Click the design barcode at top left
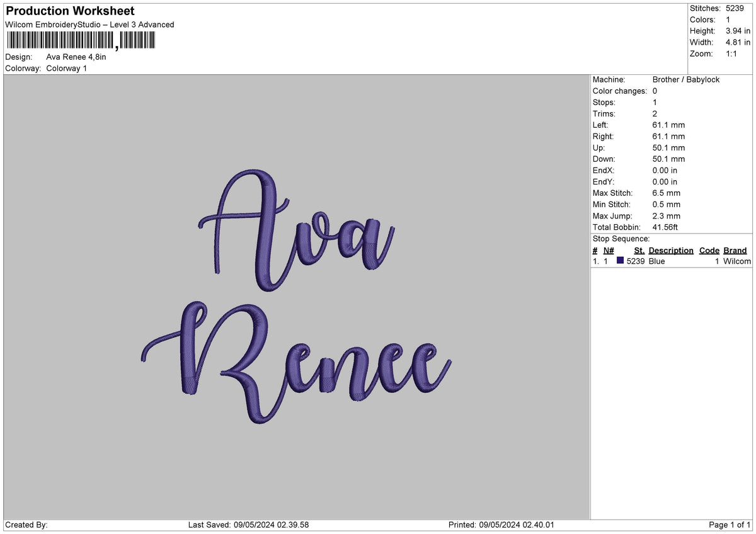 (79, 43)
